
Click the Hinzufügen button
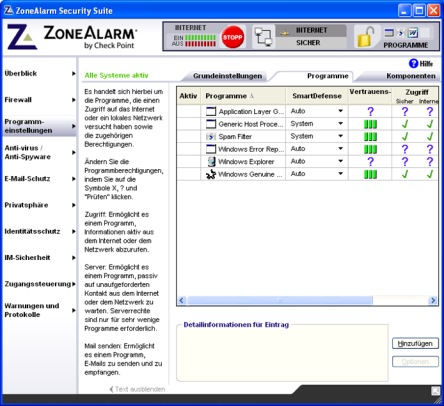click(x=415, y=343)
